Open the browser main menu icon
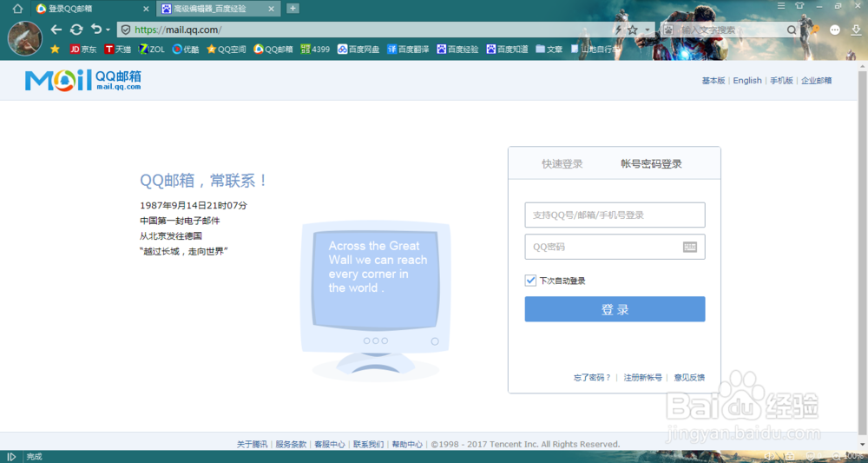This screenshot has width=868, height=463. [x=781, y=6]
